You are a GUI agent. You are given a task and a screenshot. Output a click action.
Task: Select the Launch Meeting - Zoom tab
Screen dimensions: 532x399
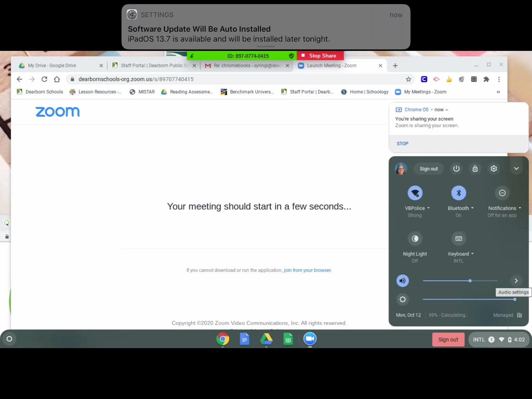coord(340,66)
